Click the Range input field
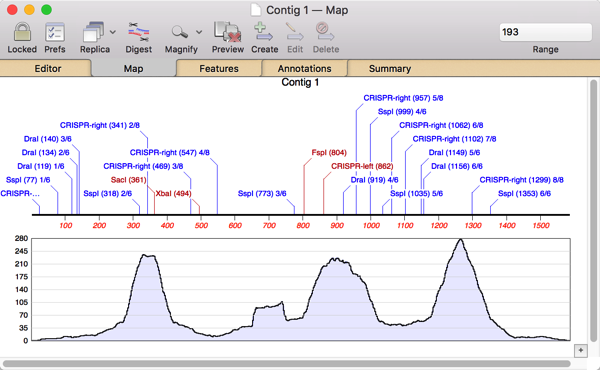 pyautogui.click(x=545, y=32)
